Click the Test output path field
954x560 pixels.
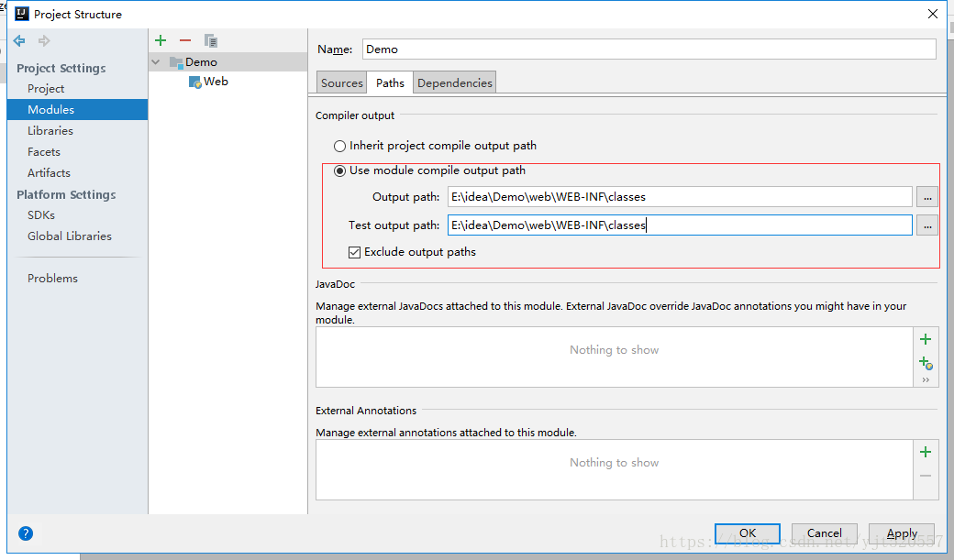pos(681,225)
